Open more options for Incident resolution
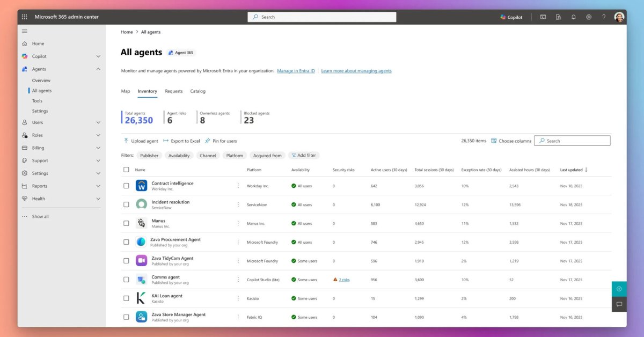 pos(238,204)
